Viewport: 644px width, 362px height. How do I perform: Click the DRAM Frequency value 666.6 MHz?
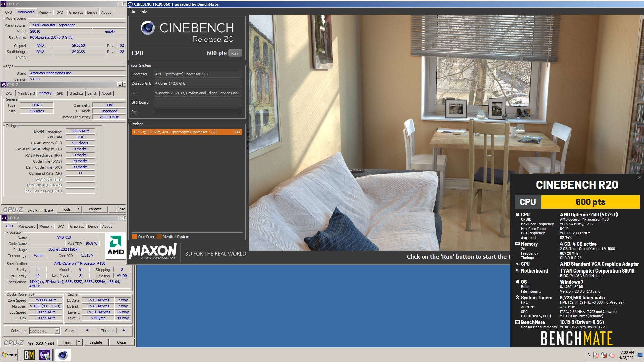click(80, 131)
